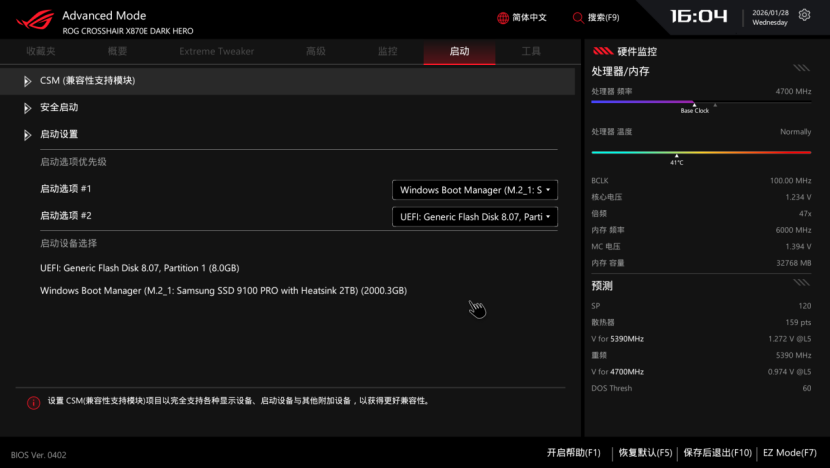This screenshot has width=830, height=468.
Task: Expand the CSM compatibility support module
Action: pos(86,81)
